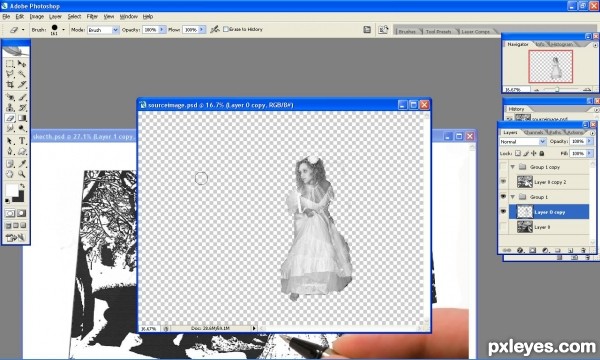Toggle visibility of Group 1

(x=503, y=197)
